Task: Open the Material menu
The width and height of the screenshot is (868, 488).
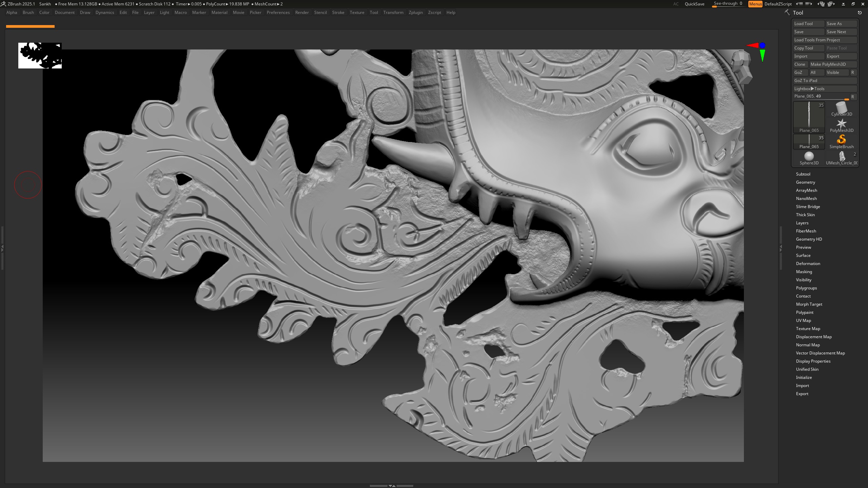Action: (x=219, y=13)
